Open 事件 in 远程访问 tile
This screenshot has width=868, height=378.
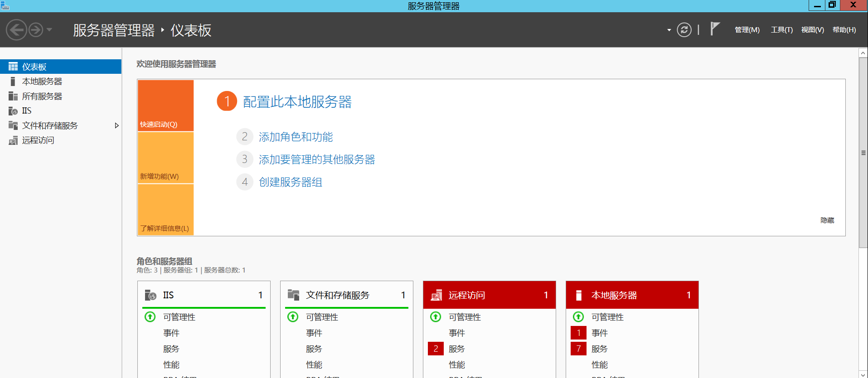(x=457, y=333)
